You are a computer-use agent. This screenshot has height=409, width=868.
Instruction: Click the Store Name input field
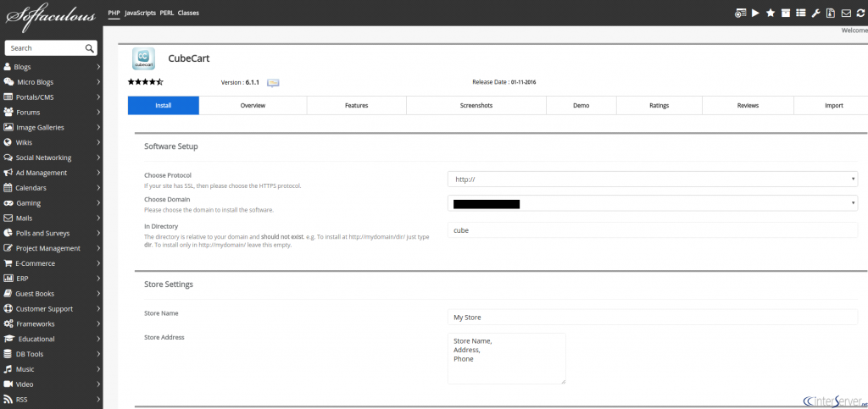click(653, 318)
